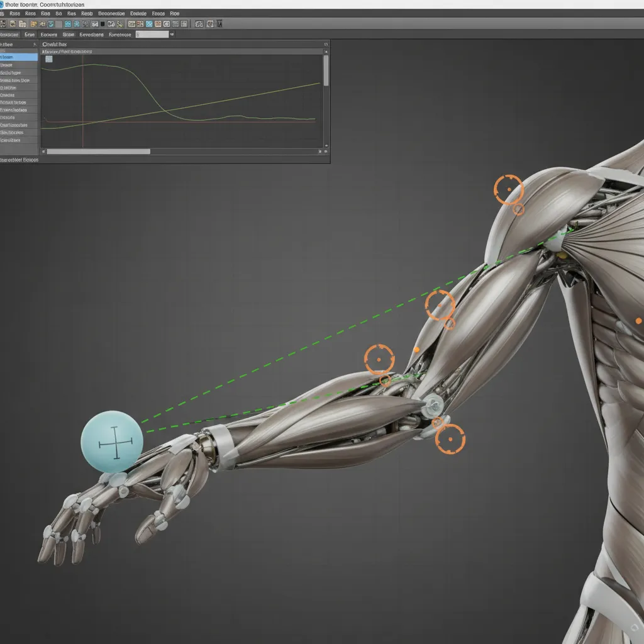
Task: Click the plain gray square icon in the main toolbar
Action: (x=58, y=25)
